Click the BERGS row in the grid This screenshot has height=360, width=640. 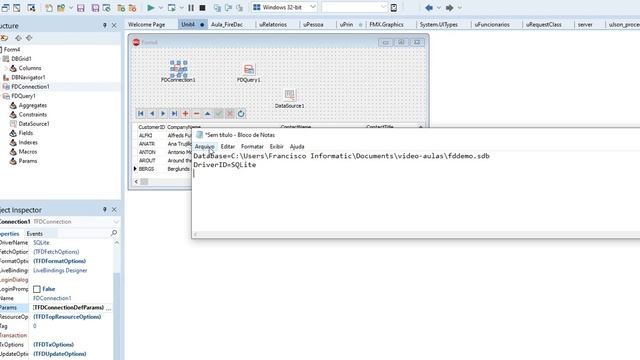click(162, 169)
